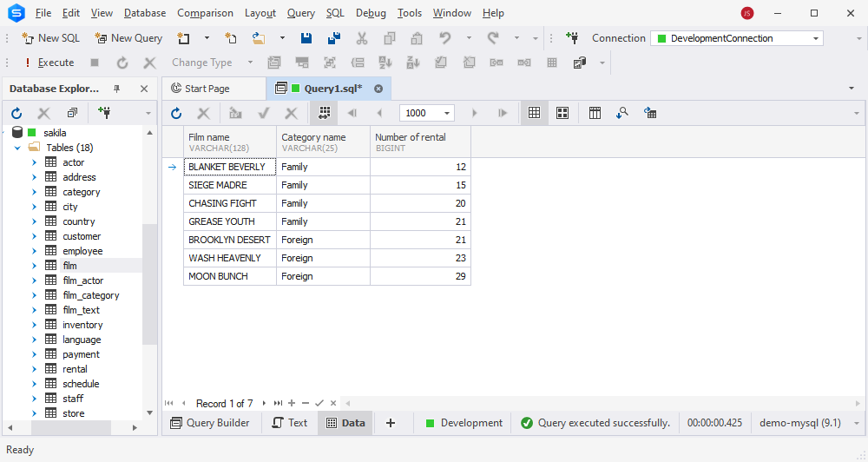Toggle auto-fit columns icon in grid toolbar
The width and height of the screenshot is (868, 462).
click(325, 113)
